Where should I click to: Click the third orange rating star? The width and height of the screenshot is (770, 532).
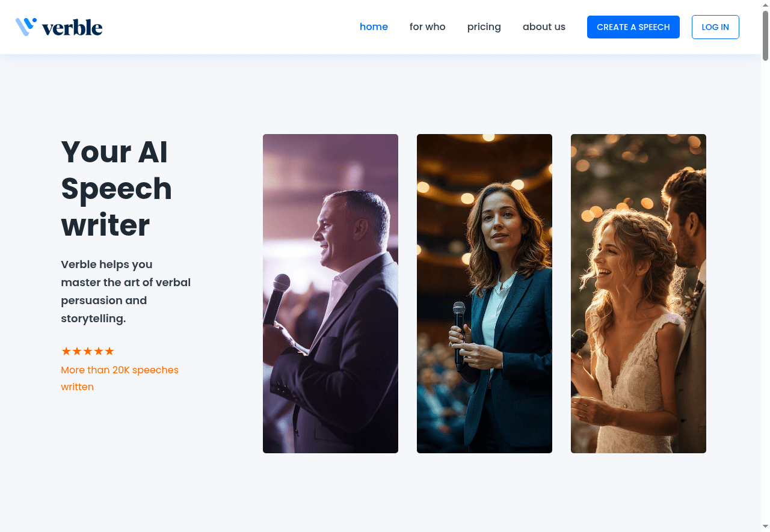pyautogui.click(x=88, y=351)
